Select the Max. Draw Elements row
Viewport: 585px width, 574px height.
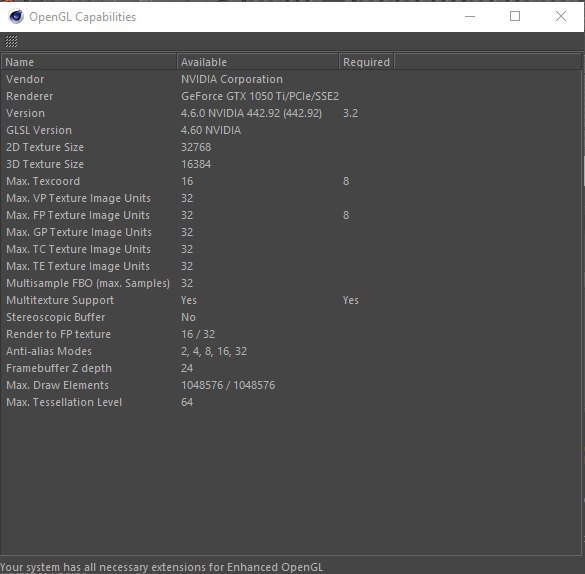point(291,385)
